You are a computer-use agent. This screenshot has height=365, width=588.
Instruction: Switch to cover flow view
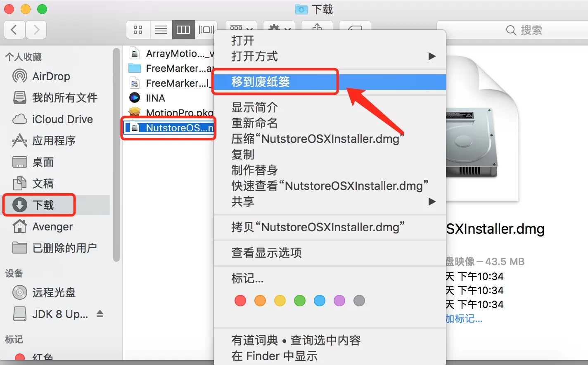205,30
